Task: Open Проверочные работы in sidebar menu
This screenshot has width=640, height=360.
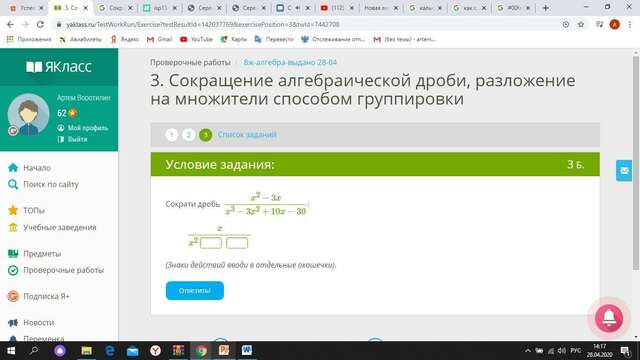Action: click(63, 270)
